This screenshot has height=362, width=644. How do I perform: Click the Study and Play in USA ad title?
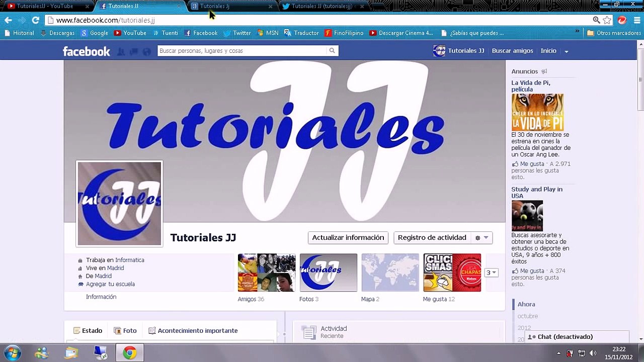[537, 193]
